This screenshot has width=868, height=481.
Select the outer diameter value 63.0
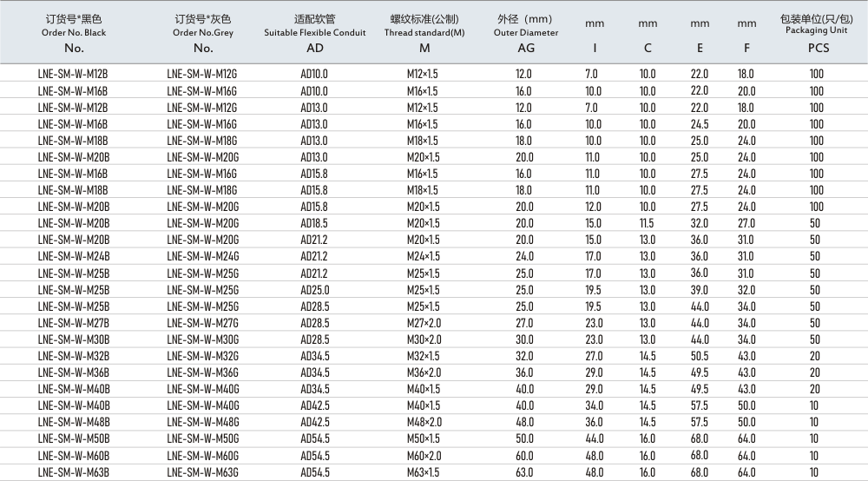pyautogui.click(x=524, y=472)
